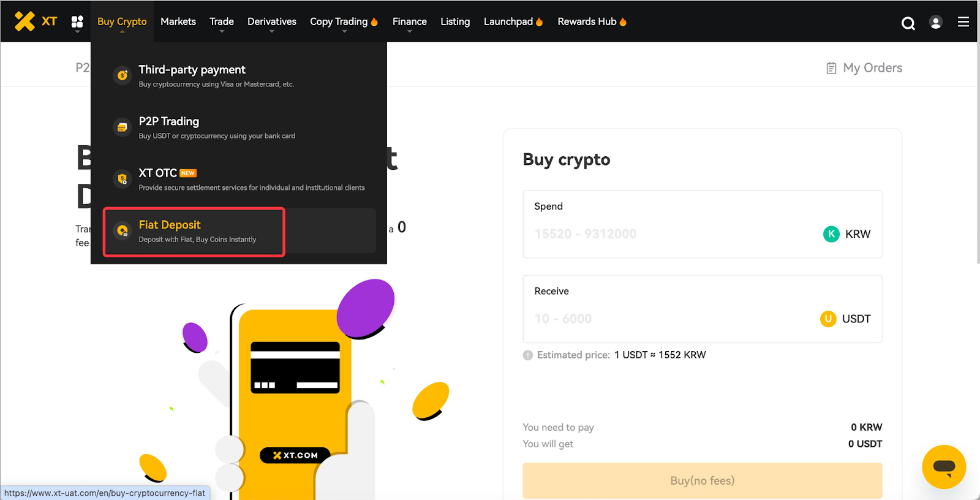Select the USDT coin selector
Image resolution: width=980 pixels, height=500 pixels.
click(x=845, y=319)
